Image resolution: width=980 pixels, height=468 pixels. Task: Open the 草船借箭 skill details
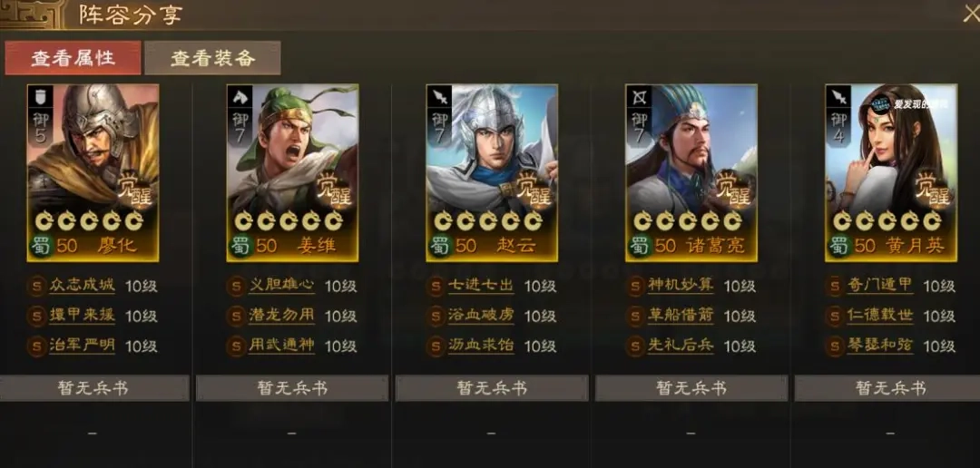click(680, 315)
